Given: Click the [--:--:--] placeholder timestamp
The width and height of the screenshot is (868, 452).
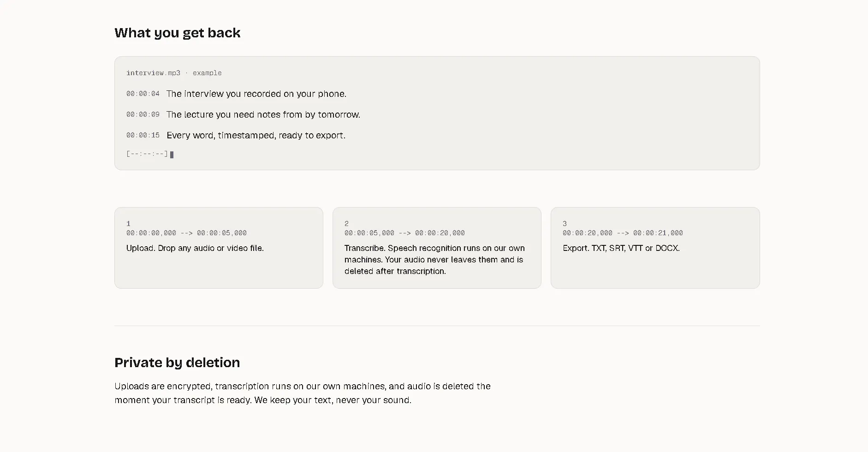Looking at the screenshot, I should (147, 154).
